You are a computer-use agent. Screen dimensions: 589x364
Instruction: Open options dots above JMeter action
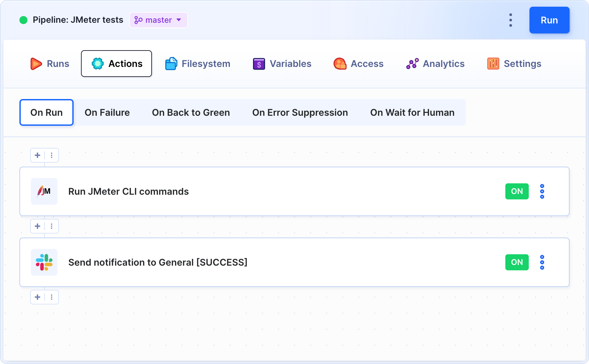coord(52,155)
